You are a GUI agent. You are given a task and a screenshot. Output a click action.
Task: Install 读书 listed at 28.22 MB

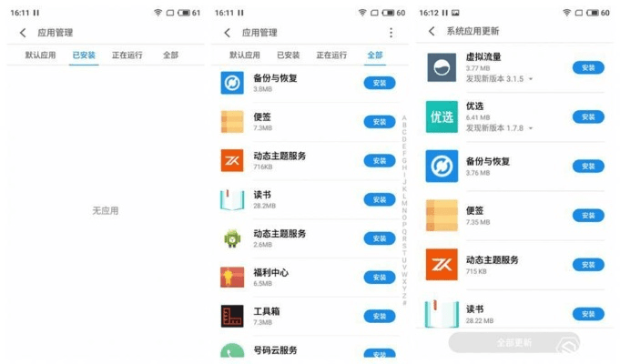coord(588,314)
